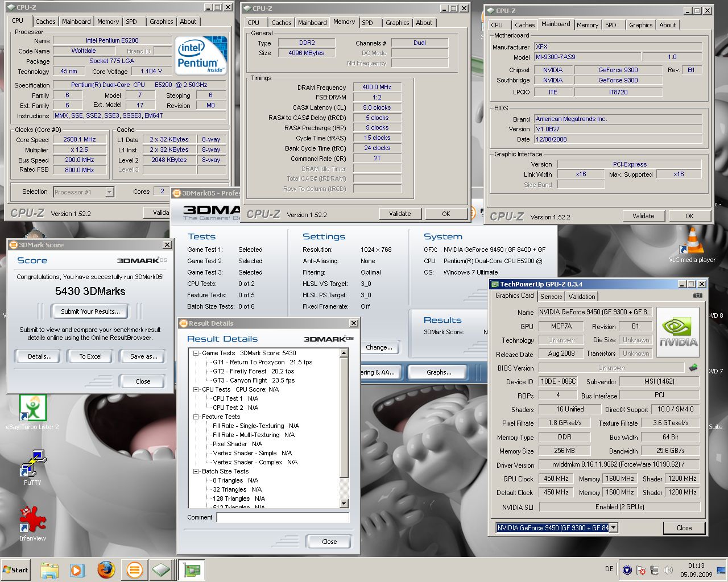Click the GPU-Z BIOS save chip icon

(693, 368)
